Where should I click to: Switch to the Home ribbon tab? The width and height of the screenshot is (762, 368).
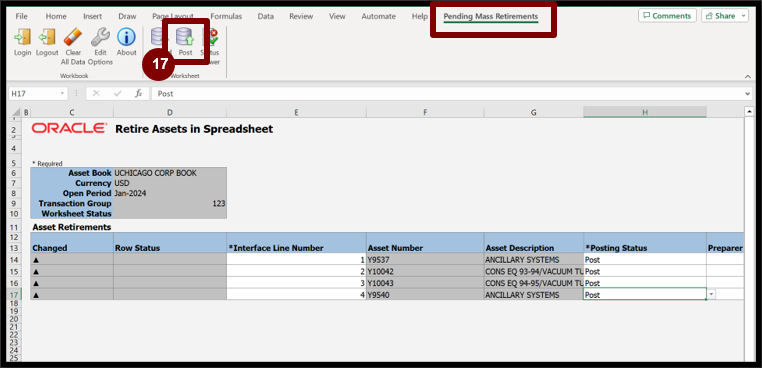pyautogui.click(x=56, y=16)
